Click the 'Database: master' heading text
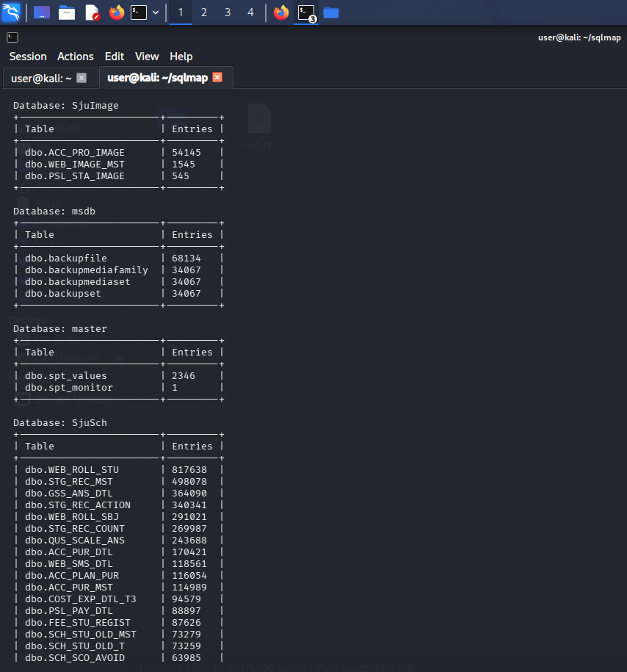The image size is (627, 672). [x=60, y=329]
